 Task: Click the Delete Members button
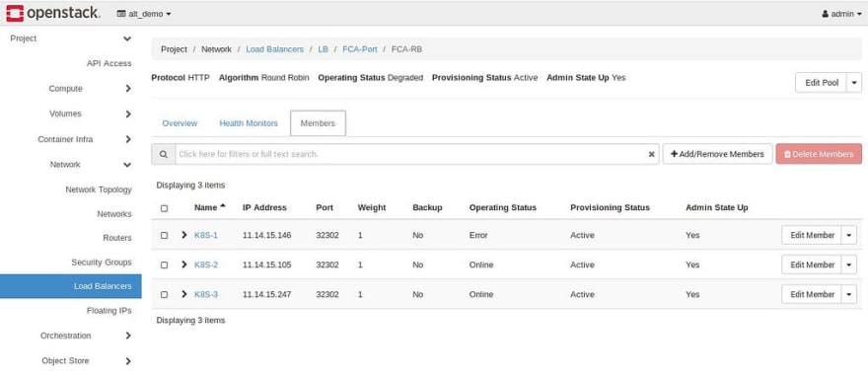coord(819,155)
